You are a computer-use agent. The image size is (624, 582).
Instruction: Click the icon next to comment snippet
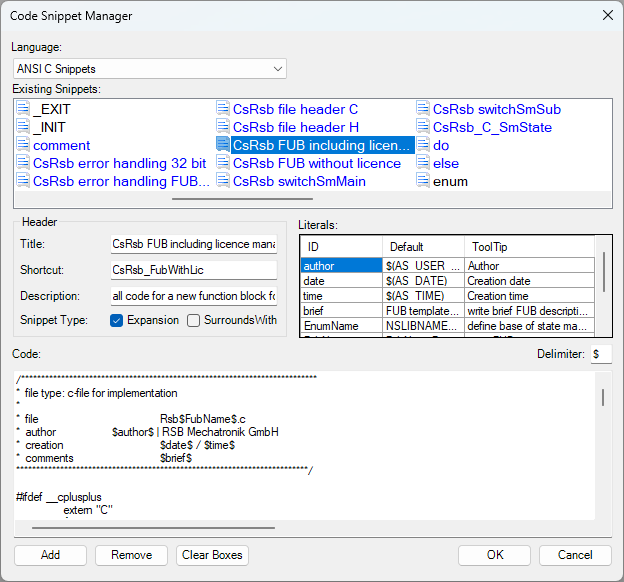point(23,145)
